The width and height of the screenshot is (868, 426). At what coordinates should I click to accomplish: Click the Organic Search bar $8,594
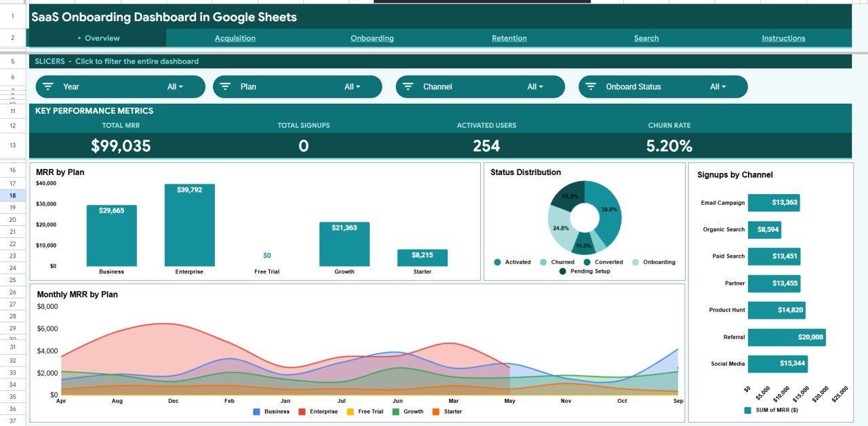pos(764,229)
